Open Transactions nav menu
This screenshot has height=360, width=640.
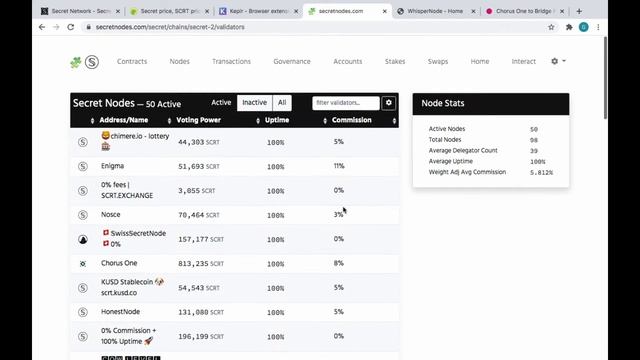point(231,61)
